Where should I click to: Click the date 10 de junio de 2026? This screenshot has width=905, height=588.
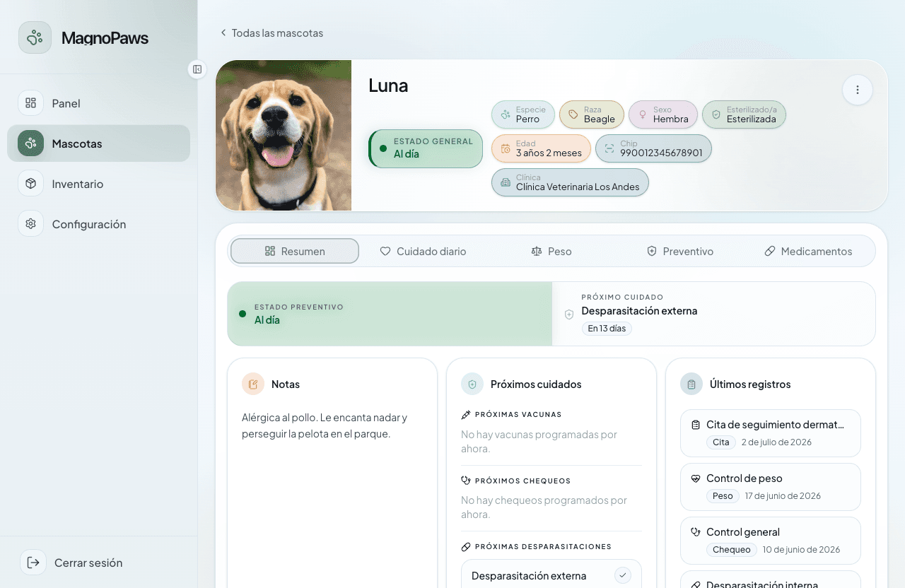(801, 550)
